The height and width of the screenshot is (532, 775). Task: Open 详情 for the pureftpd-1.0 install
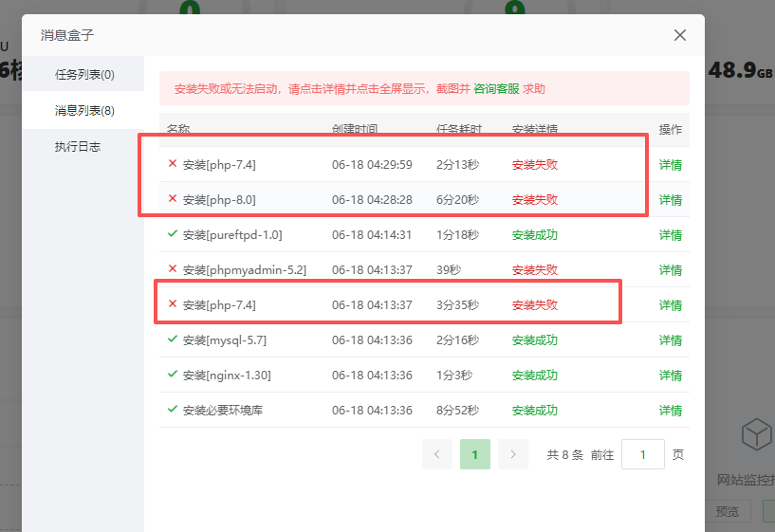click(671, 235)
